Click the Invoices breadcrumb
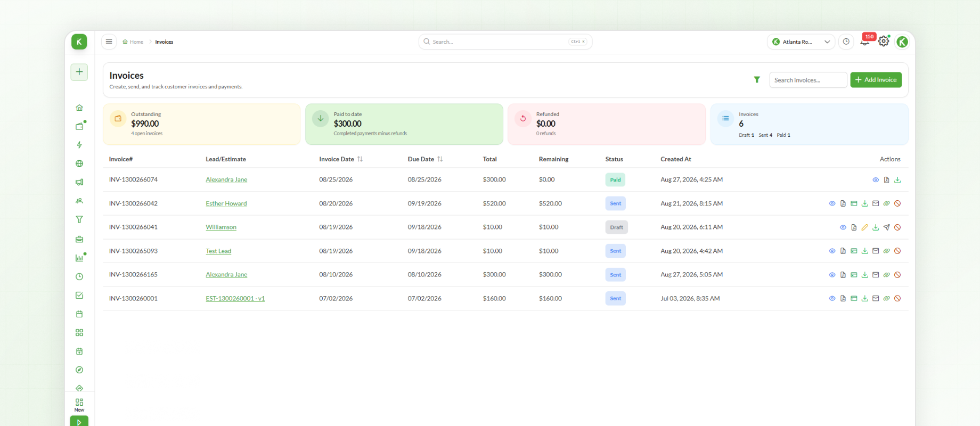 tap(164, 42)
